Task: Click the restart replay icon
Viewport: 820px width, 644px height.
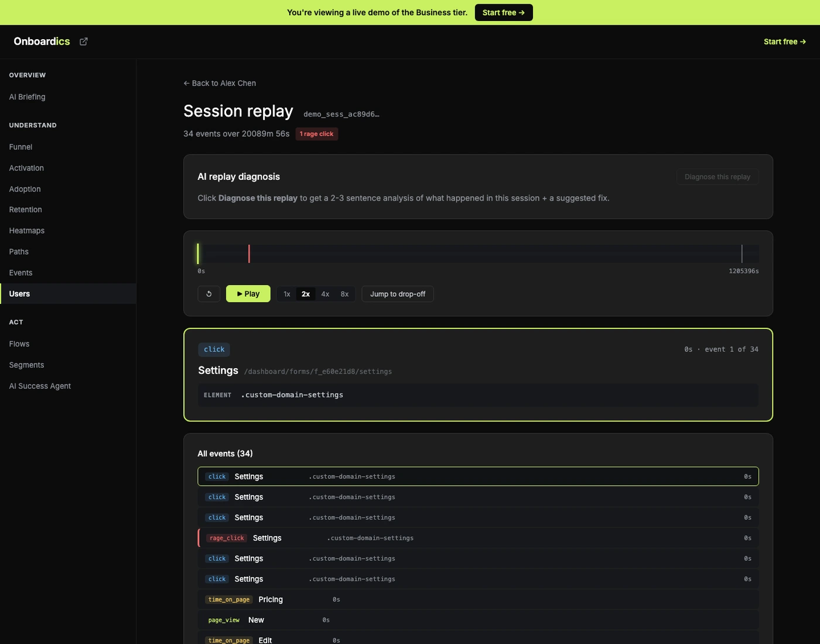Action: click(x=209, y=293)
